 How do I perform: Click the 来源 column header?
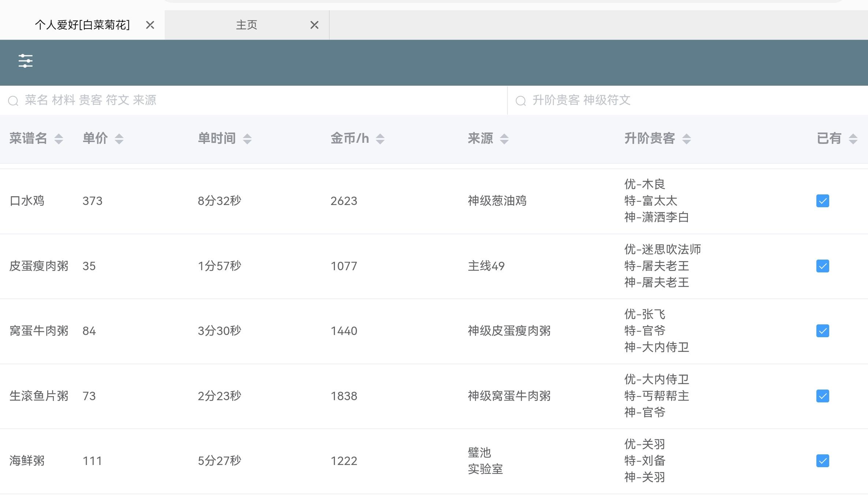click(x=480, y=138)
